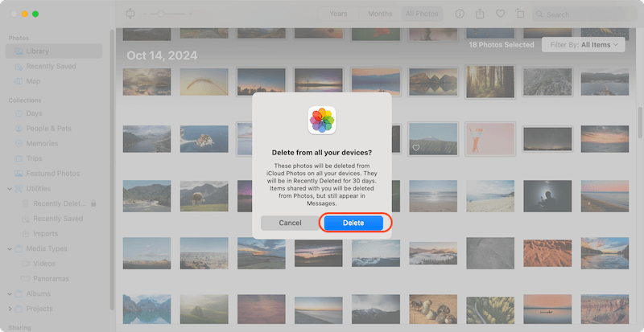Click the Info toolbar icon

[460, 14]
